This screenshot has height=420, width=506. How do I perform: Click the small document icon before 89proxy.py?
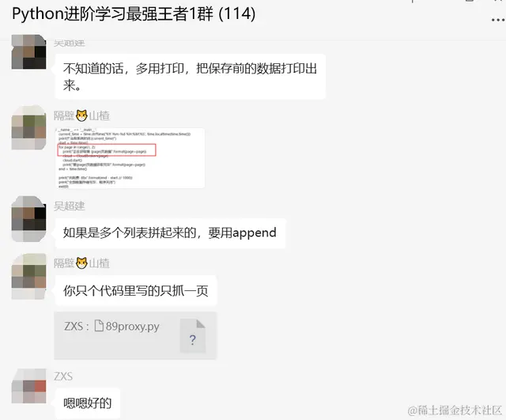[x=99, y=326]
